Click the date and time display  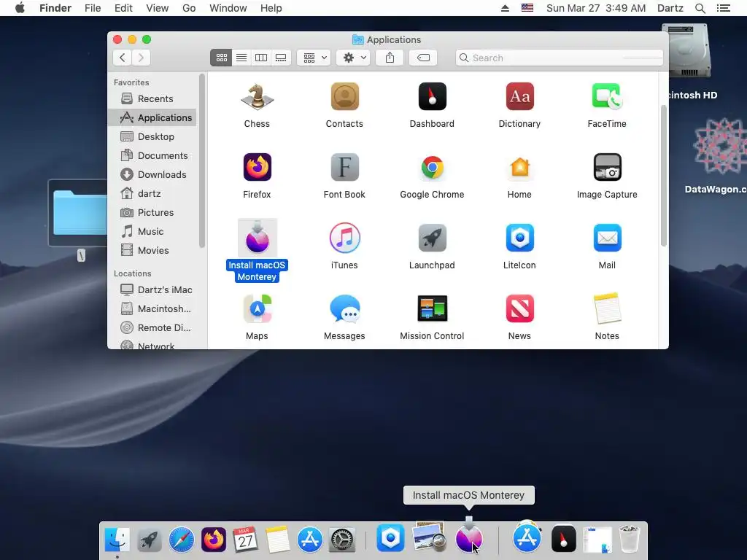(596, 8)
